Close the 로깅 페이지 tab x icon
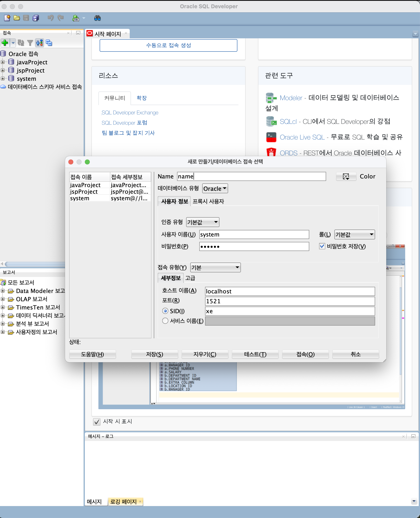Viewport: 420px width, 518px height. tap(140, 502)
